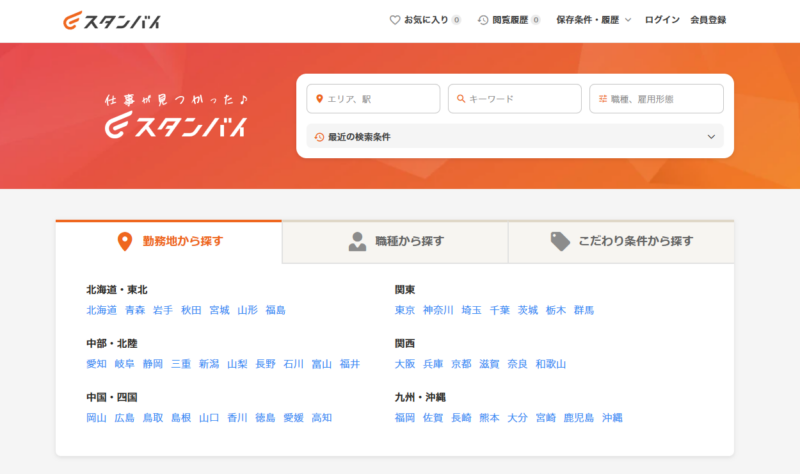The height and width of the screenshot is (474, 800).
Task: Open the 熊本 prefecture link
Action: 489,418
